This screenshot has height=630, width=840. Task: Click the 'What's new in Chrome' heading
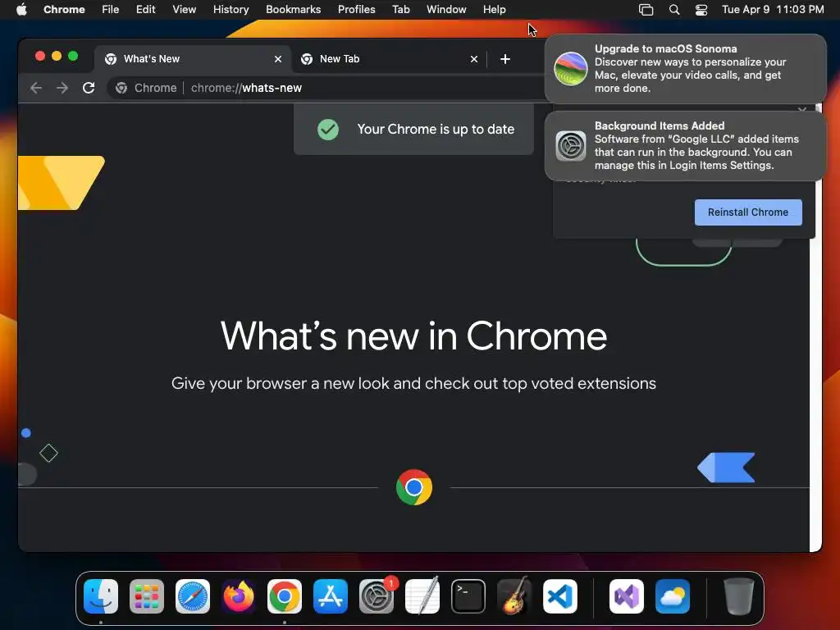[x=413, y=336]
